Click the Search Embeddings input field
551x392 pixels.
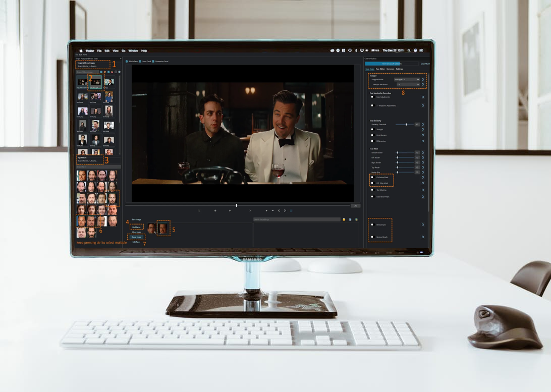297,219
